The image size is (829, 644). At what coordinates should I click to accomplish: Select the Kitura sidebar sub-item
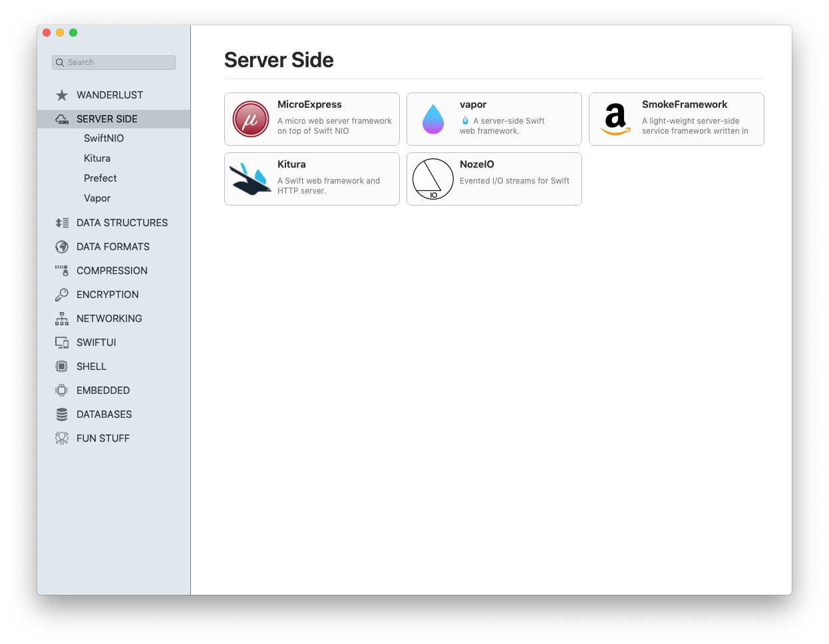click(97, 158)
